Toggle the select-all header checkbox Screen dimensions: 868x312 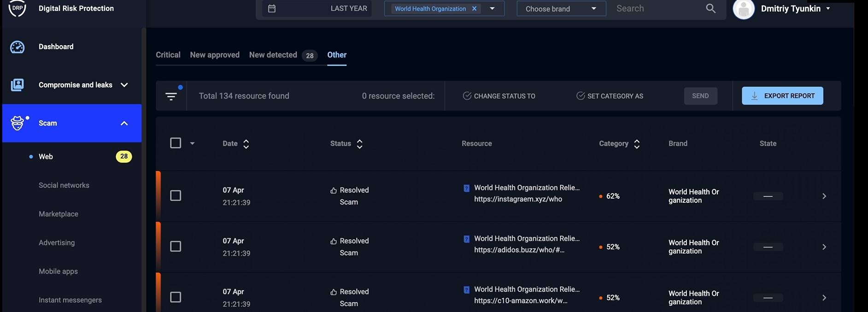176,143
